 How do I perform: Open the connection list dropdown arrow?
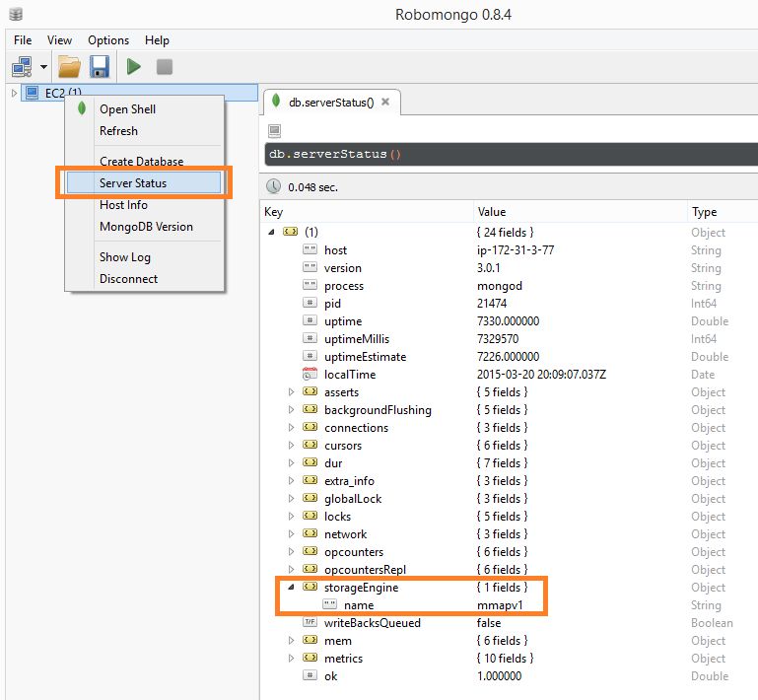[43, 67]
